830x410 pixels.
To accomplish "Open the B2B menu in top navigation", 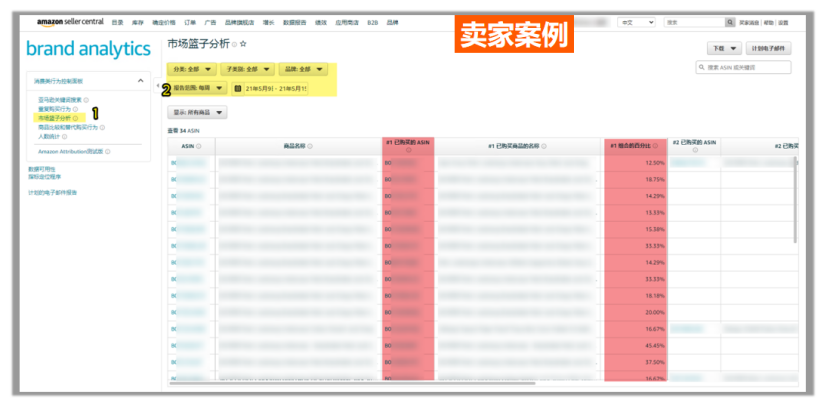I will click(373, 23).
